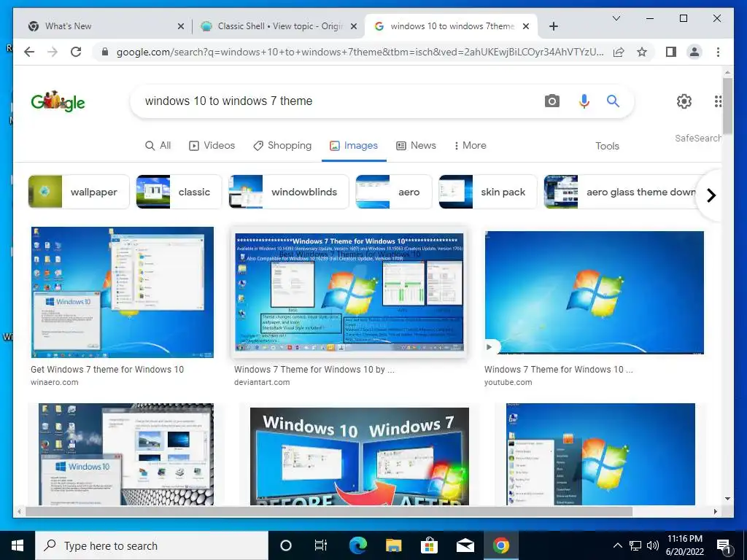This screenshot has width=747, height=560.
Task: Open the winaero.com Windows 7 theme thumbnail
Action: 123,292
